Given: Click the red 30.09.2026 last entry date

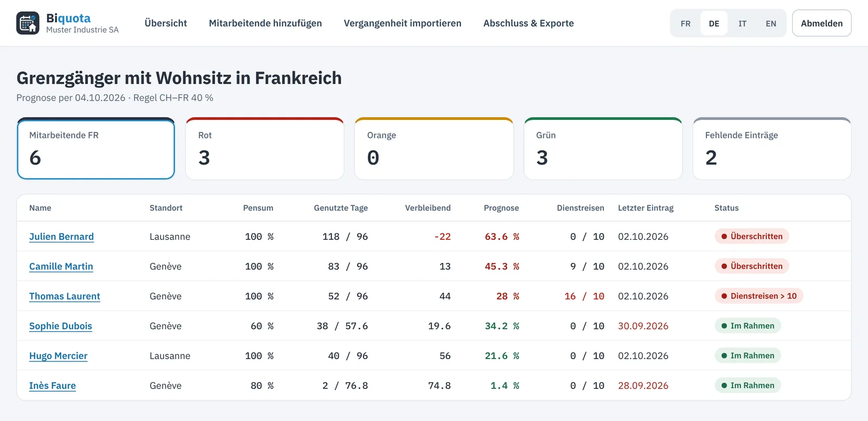Looking at the screenshot, I should pyautogui.click(x=643, y=326).
